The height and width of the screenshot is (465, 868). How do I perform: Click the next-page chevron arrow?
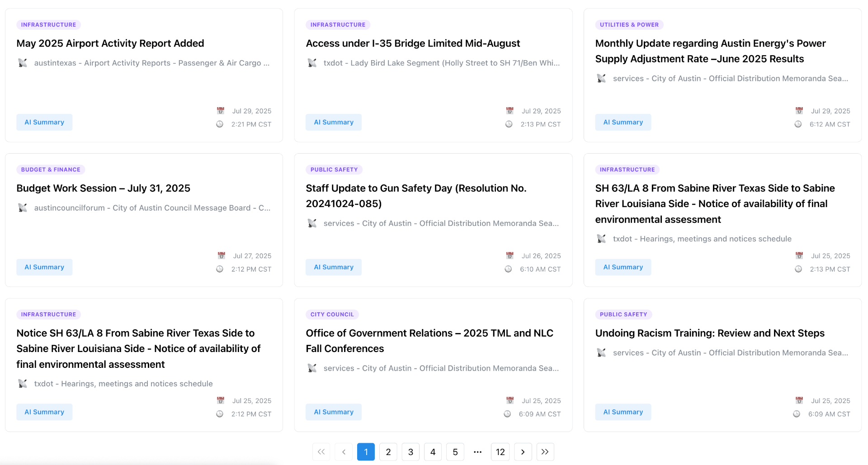click(523, 451)
